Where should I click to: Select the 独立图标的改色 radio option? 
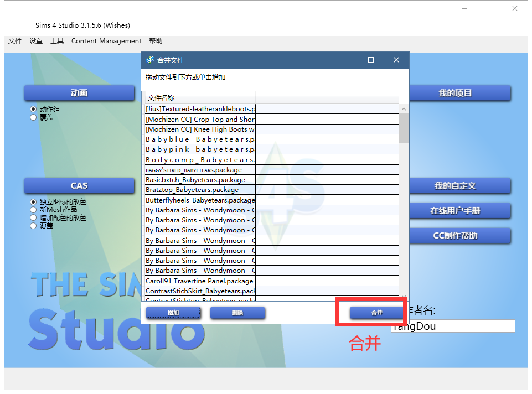33,202
